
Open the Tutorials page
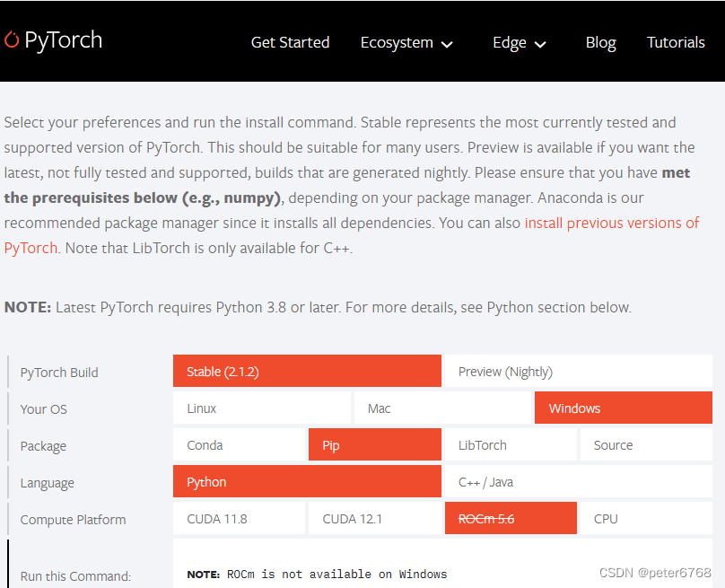tap(676, 42)
